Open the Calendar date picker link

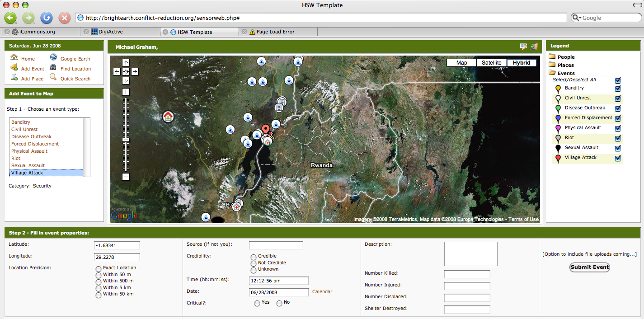coord(322,292)
